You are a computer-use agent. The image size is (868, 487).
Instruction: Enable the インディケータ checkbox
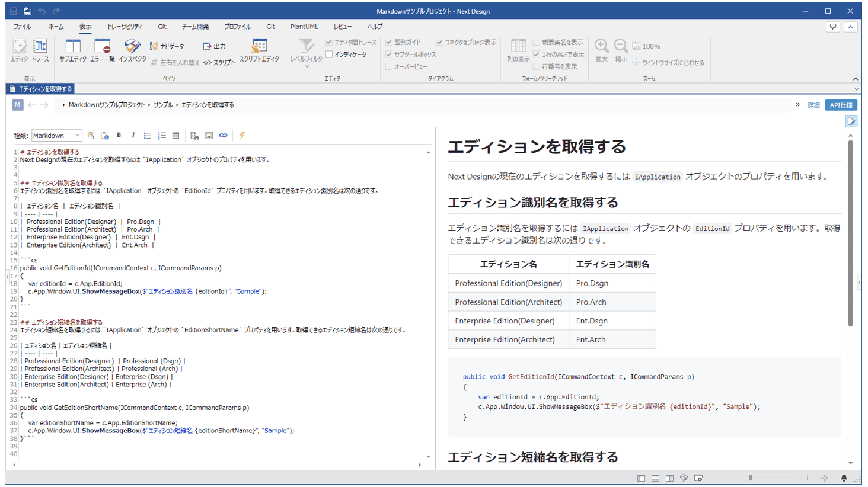(x=329, y=55)
